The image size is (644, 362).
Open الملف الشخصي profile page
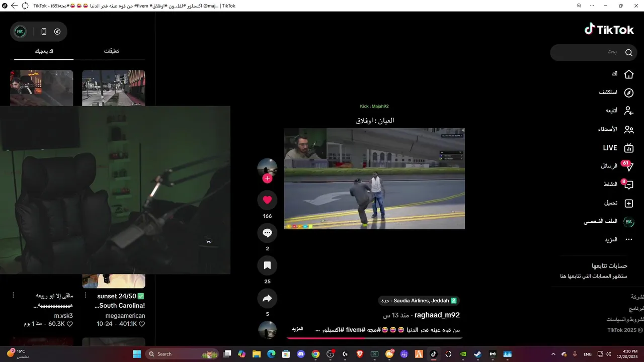tap(609, 221)
